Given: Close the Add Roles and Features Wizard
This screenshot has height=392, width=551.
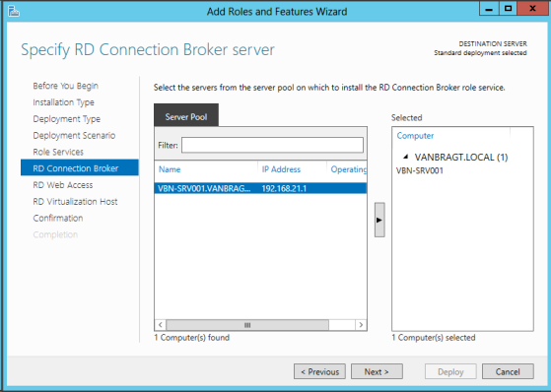Looking at the screenshot, I should click(532, 9).
